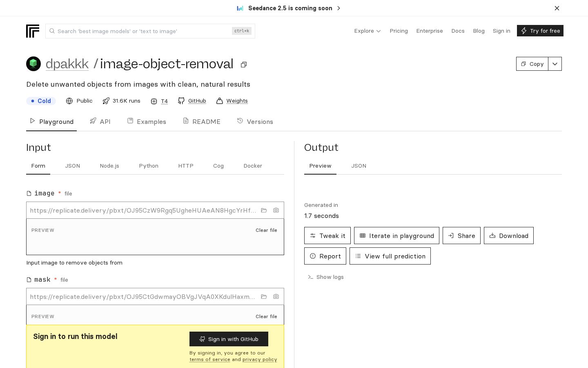588x368 pixels.
Task: Open the privacy policy link
Action: 260,359
